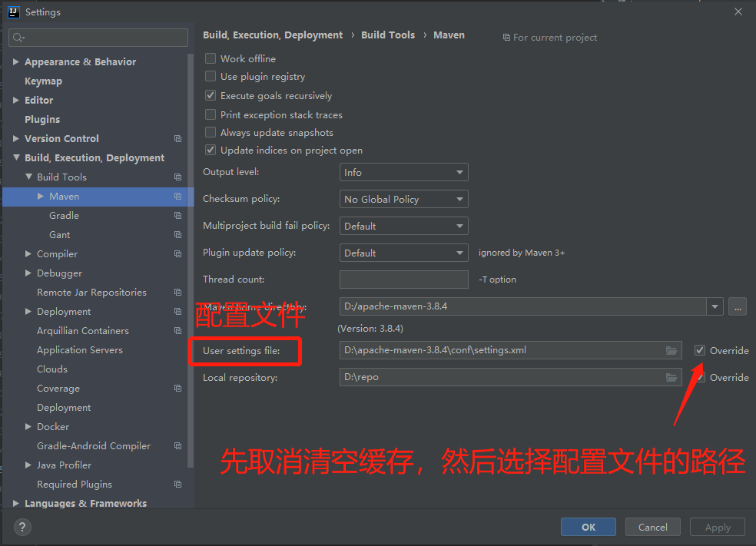Select Plugins in settings tree
The image size is (756, 546).
(42, 120)
